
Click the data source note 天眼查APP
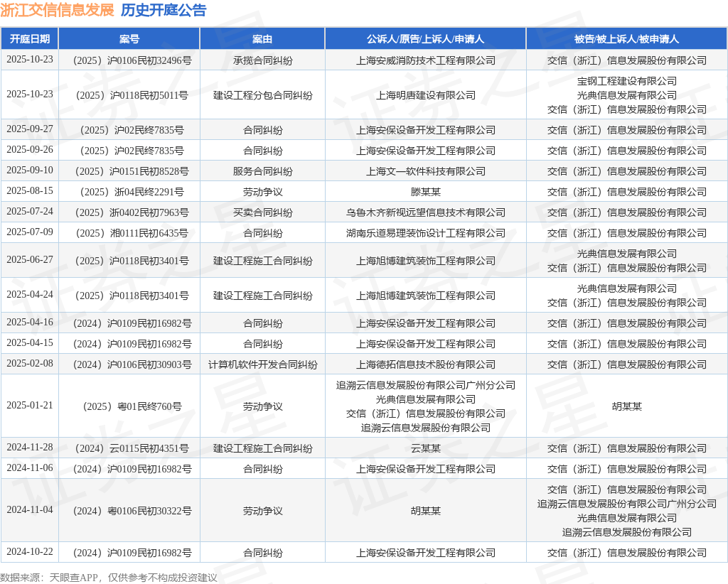click(x=73, y=578)
